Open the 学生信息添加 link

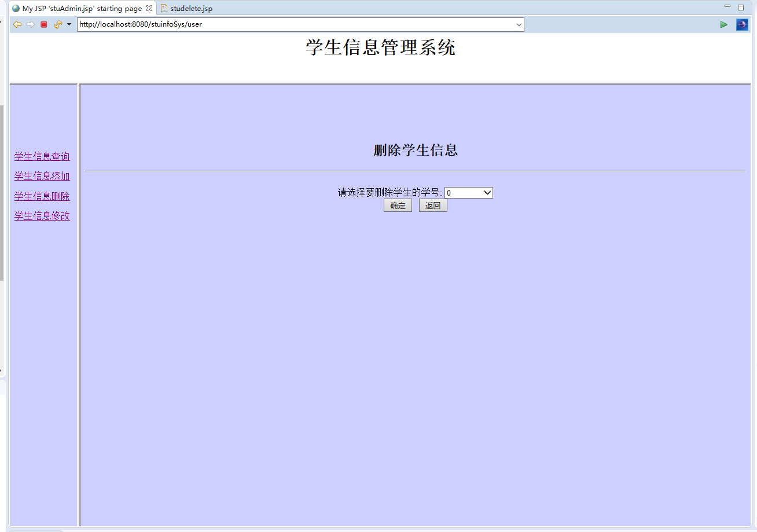pyautogui.click(x=42, y=176)
